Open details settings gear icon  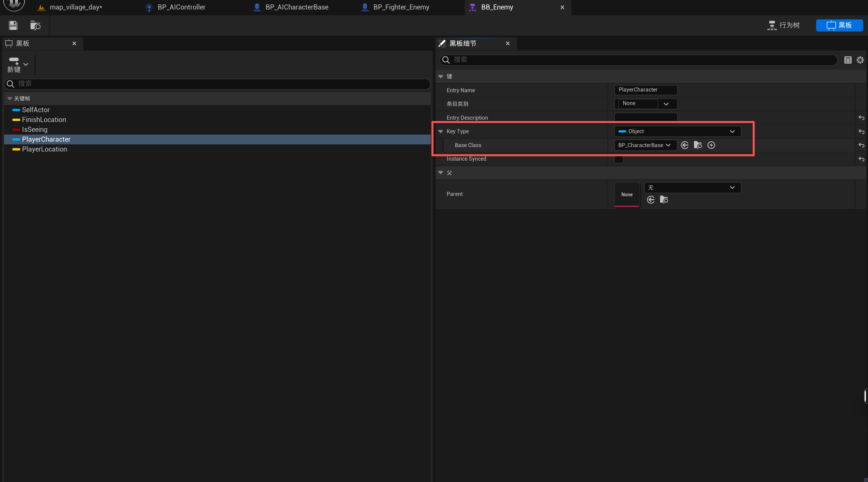860,60
